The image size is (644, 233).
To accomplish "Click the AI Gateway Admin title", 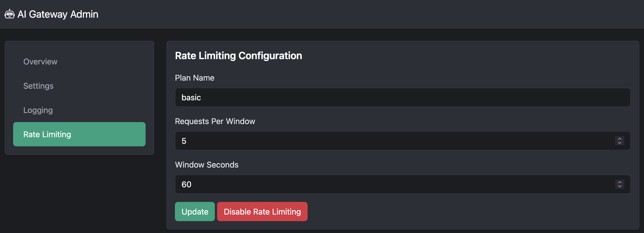I will click(x=58, y=14).
